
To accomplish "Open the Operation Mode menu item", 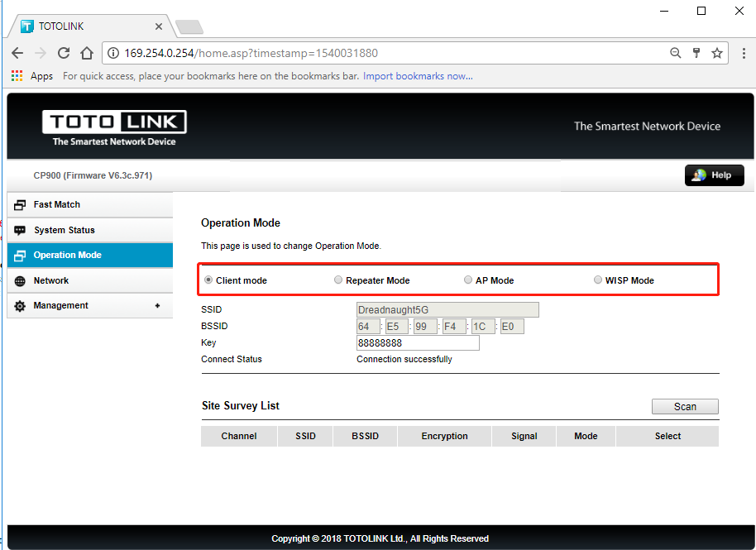I will [x=90, y=255].
